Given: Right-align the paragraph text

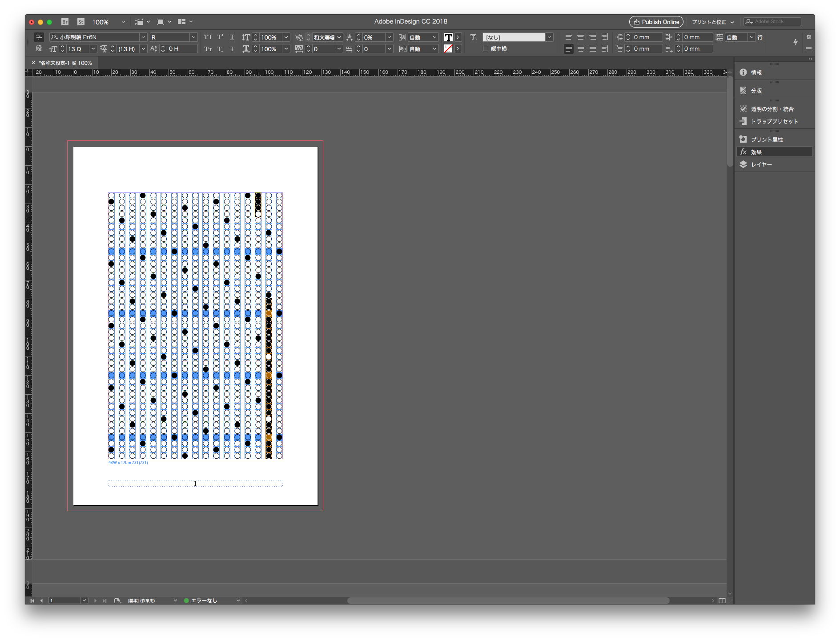Looking at the screenshot, I should tap(593, 37).
